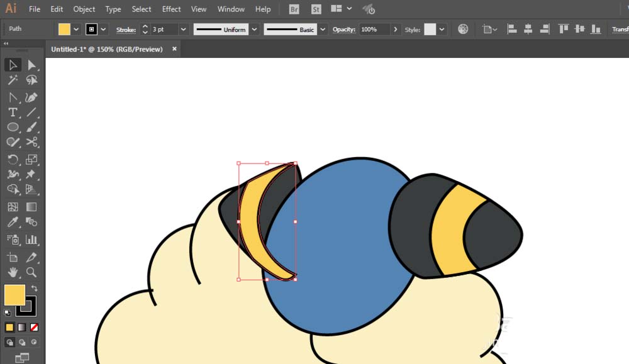Image resolution: width=629 pixels, height=364 pixels.
Task: Expand the fill color dropdown in control bar
Action: [x=76, y=30]
